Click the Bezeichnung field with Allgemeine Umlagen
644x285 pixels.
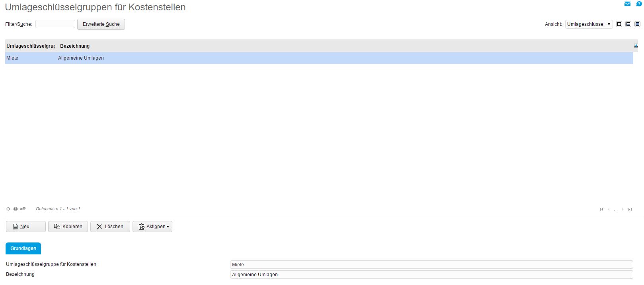click(x=431, y=275)
